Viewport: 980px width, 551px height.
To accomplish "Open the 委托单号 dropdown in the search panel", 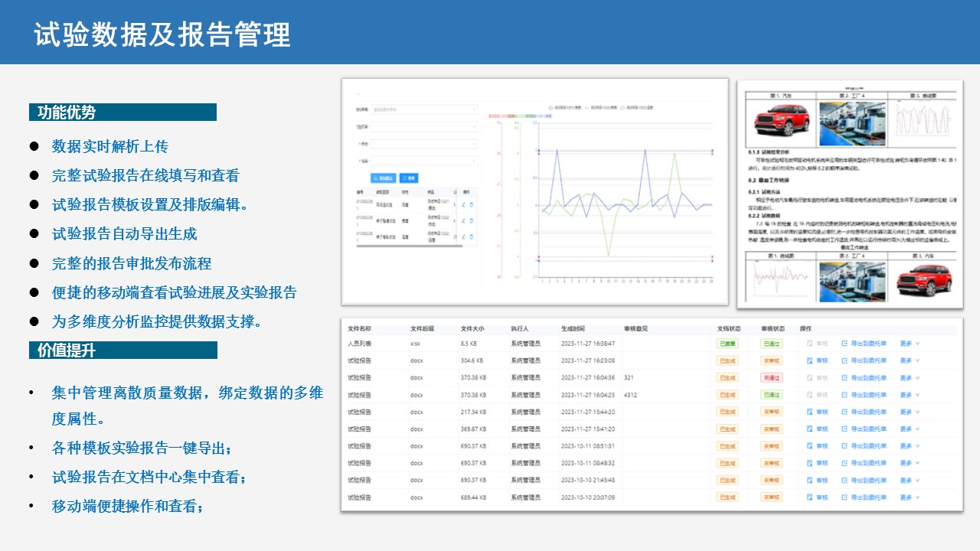I will point(423,109).
